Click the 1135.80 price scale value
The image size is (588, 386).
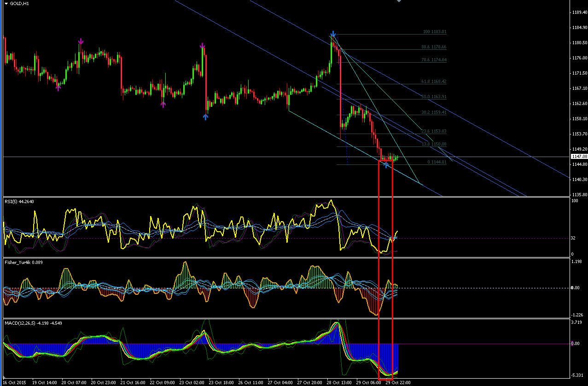(579, 194)
